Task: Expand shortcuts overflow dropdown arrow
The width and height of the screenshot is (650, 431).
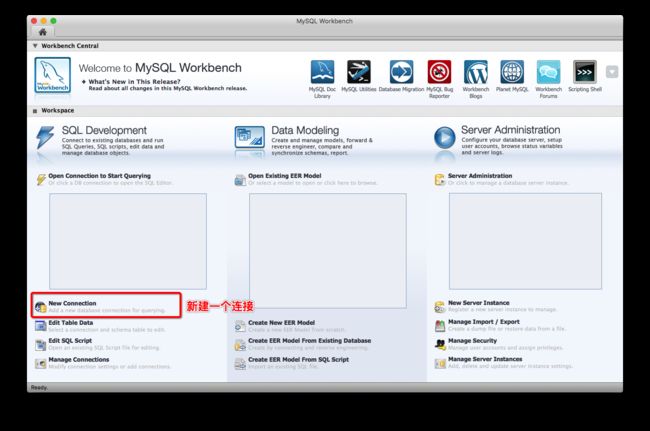Action: click(612, 72)
